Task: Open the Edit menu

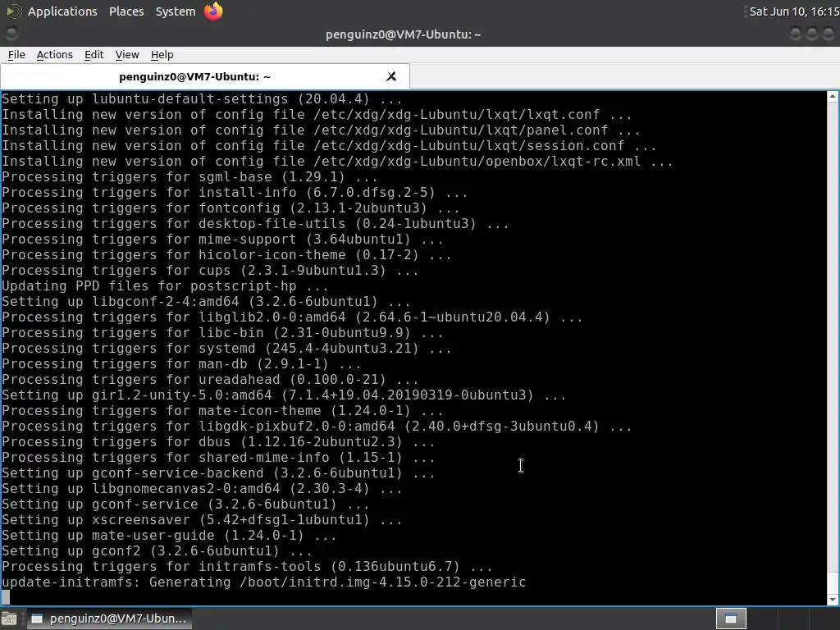Action: (x=94, y=55)
